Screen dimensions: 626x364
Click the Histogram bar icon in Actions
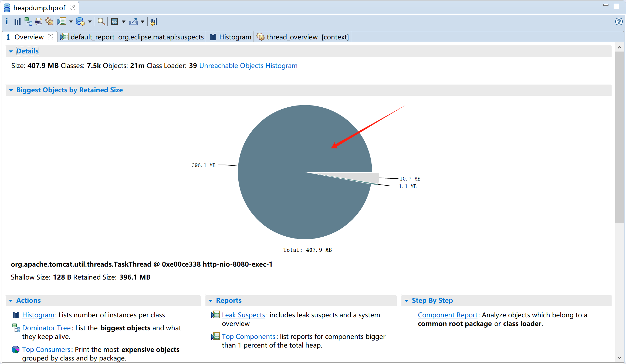[16, 315]
